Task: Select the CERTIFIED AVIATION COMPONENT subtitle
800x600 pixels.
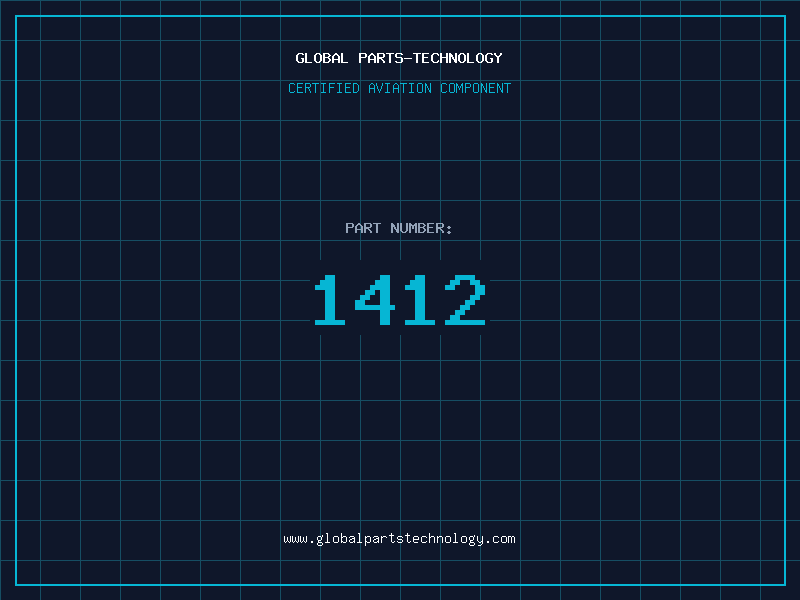Action: click(399, 88)
